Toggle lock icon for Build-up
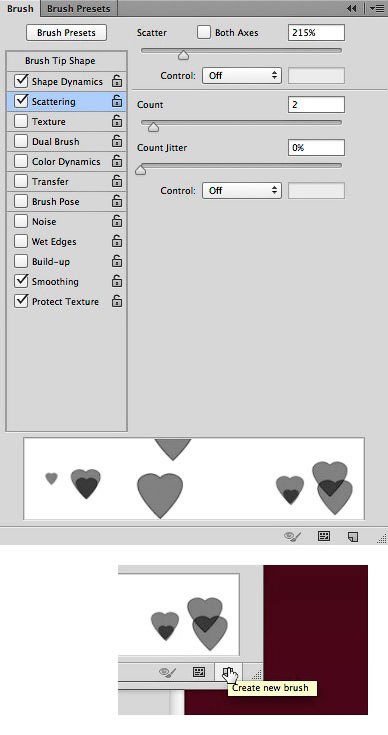 (x=117, y=261)
